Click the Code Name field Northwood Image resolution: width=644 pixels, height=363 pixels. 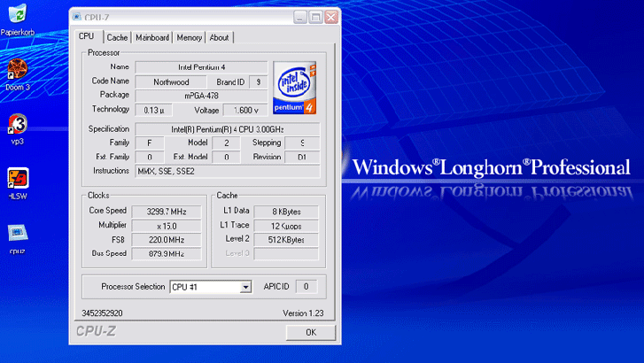click(171, 81)
